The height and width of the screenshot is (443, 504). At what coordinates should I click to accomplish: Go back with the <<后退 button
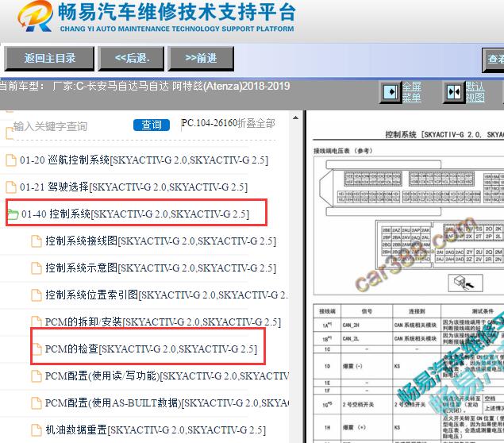click(x=131, y=59)
